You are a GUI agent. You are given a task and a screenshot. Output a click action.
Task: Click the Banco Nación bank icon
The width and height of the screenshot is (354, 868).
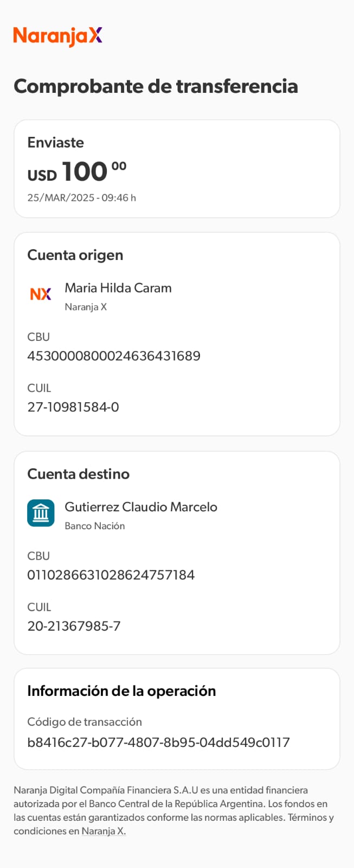click(41, 513)
